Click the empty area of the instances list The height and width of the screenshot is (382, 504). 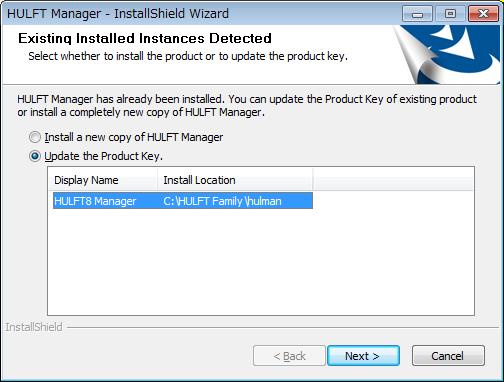click(x=261, y=262)
